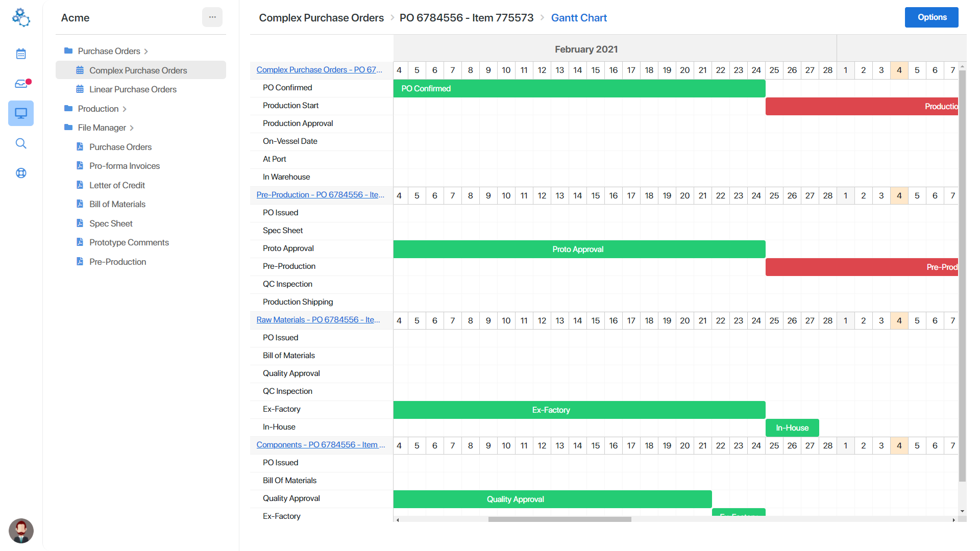The width and height of the screenshot is (980, 551).
Task: Open the help lifebuoy icon
Action: point(21,173)
